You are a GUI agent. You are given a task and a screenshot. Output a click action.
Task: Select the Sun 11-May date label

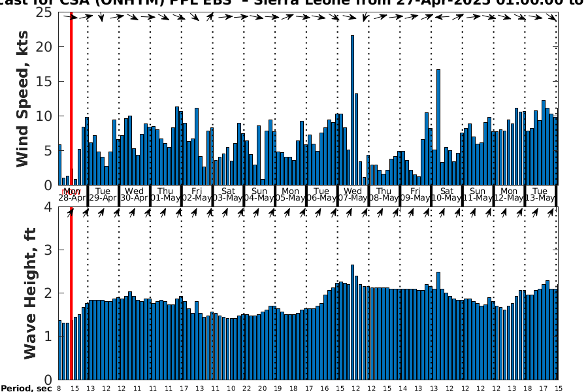(x=478, y=195)
